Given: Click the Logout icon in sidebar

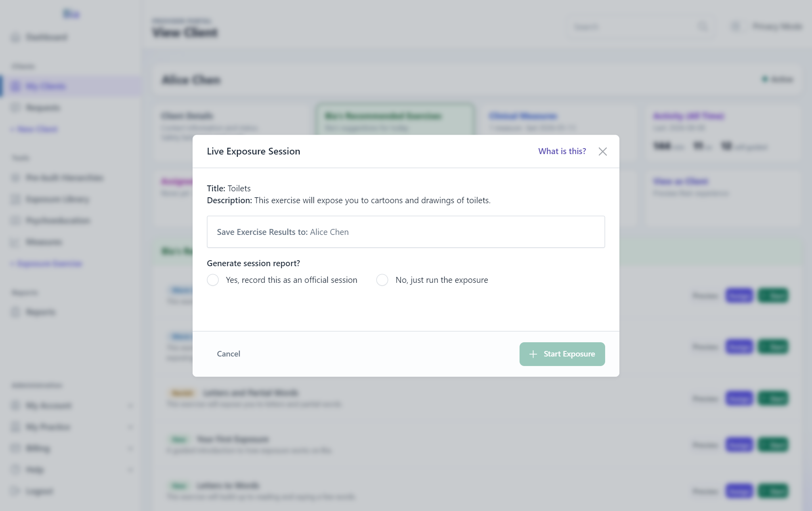Looking at the screenshot, I should click(x=15, y=491).
